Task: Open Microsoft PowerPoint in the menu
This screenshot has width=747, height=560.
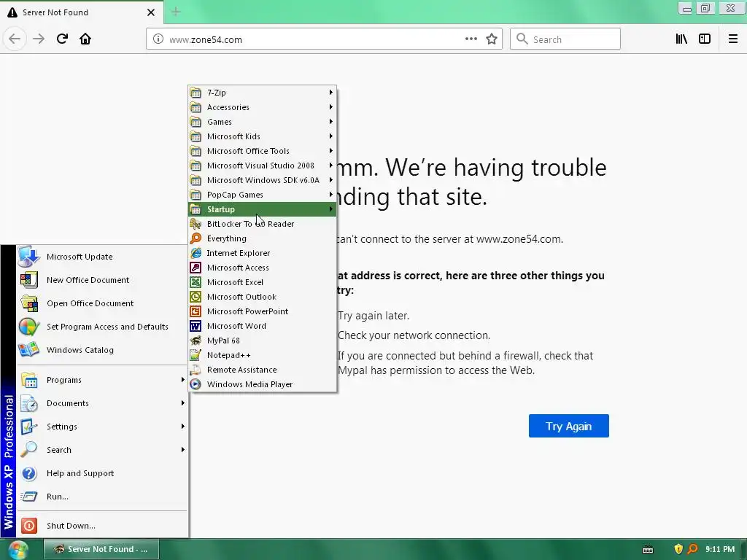Action: point(263,311)
